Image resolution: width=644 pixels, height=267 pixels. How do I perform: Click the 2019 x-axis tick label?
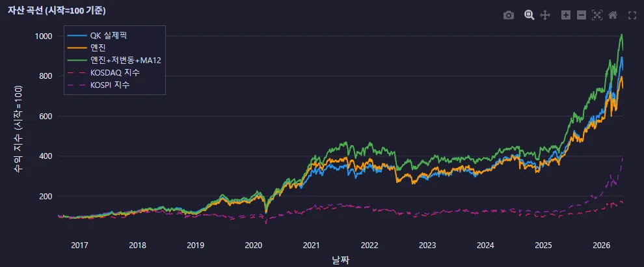(x=195, y=246)
